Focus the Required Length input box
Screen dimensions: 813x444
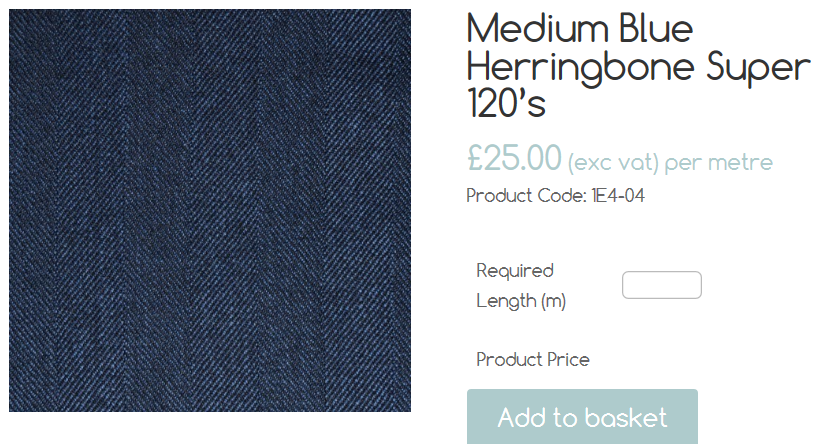coord(662,285)
